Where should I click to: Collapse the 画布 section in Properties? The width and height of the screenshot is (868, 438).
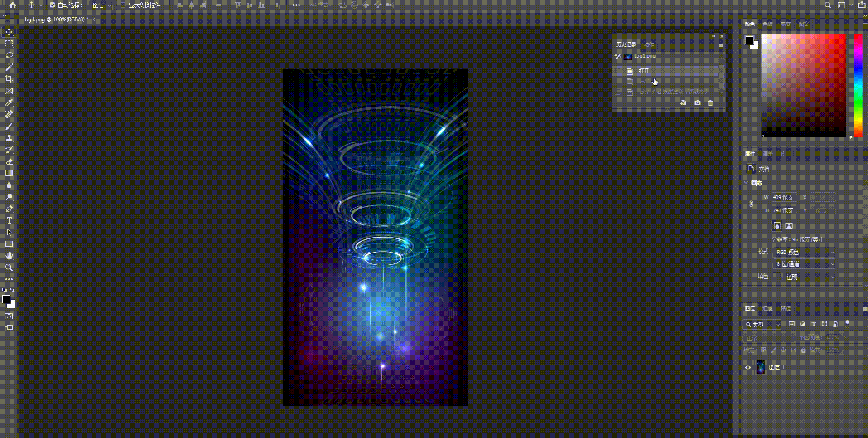click(746, 183)
